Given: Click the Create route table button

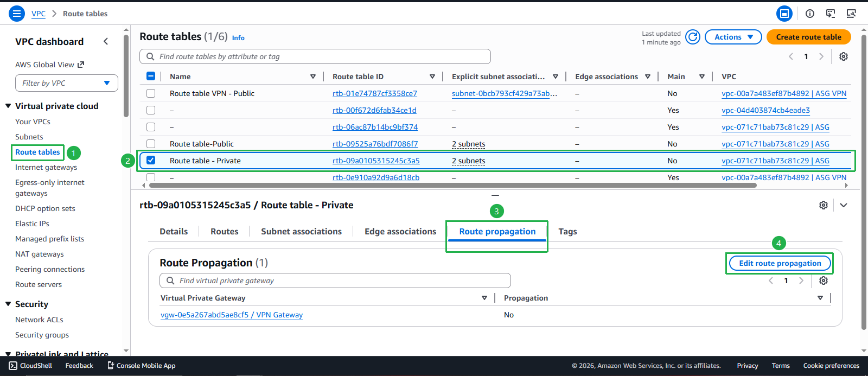Looking at the screenshot, I should click(809, 37).
